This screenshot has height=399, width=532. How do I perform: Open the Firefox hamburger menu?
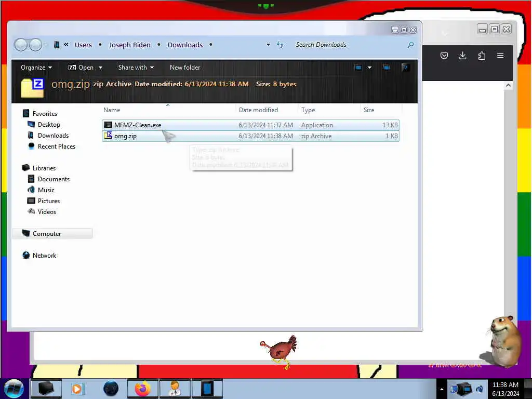tap(500, 56)
